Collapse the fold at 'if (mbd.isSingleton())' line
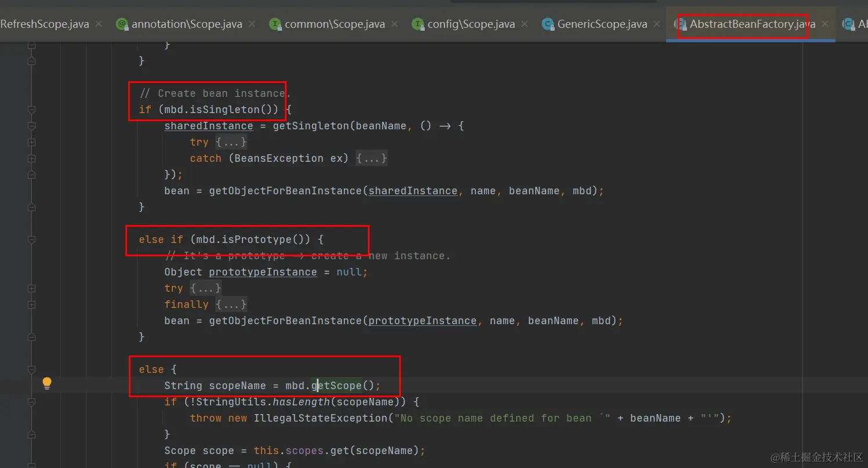 pyautogui.click(x=32, y=110)
